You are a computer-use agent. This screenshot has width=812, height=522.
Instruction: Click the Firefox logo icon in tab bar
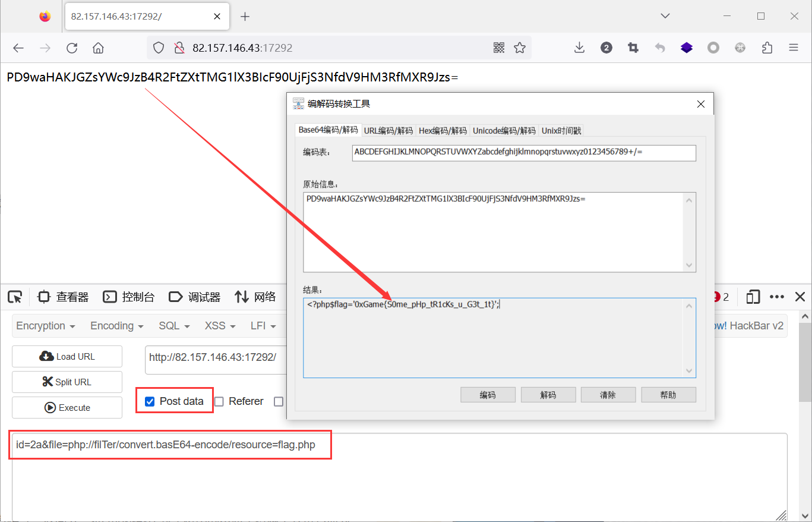click(45, 17)
